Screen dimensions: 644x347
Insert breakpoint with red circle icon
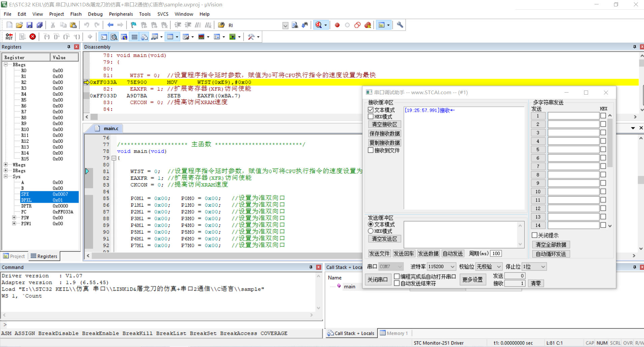[337, 25]
